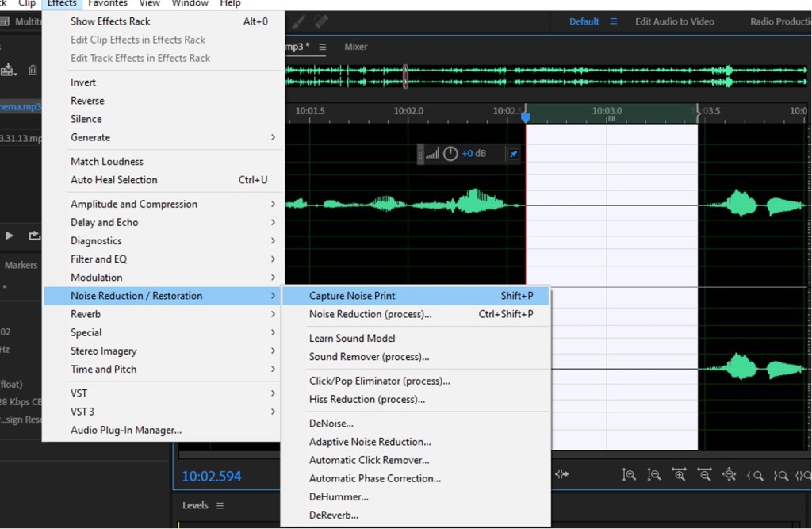Switch to the Mixer tab

click(x=355, y=47)
